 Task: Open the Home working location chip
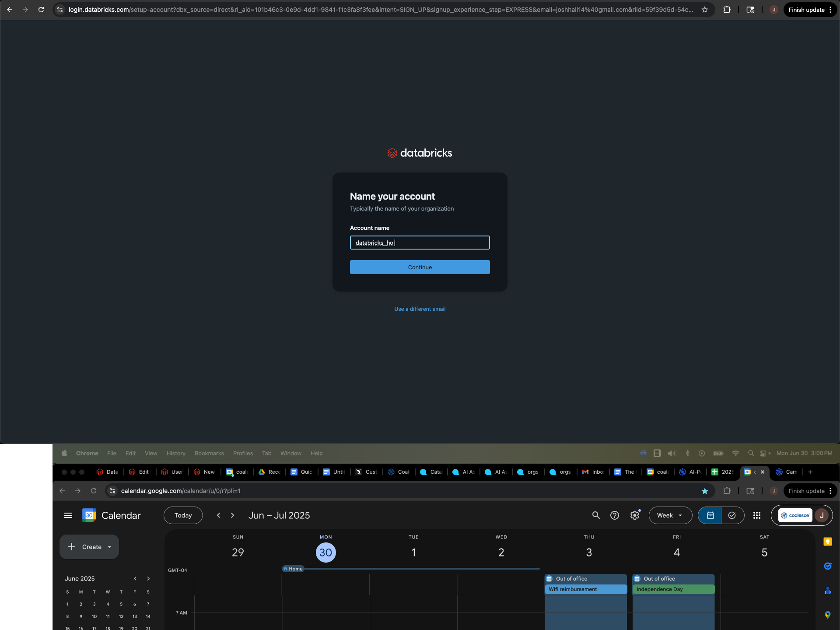pos(293,569)
